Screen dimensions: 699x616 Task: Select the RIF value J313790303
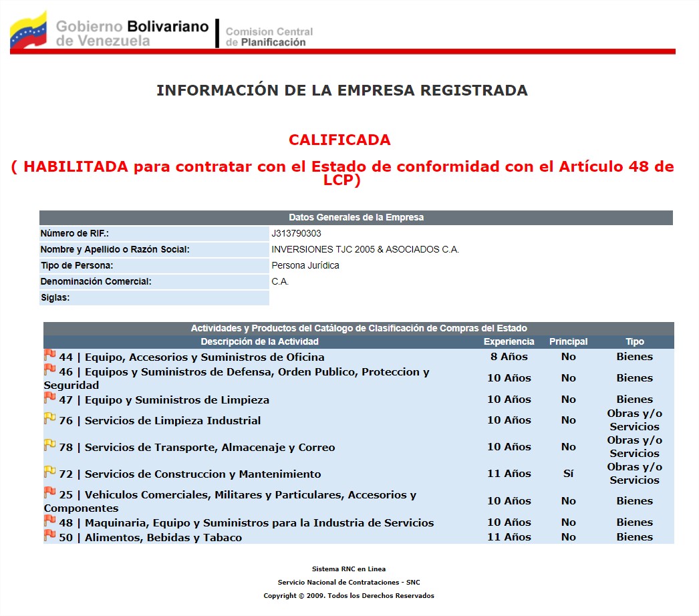[x=296, y=234]
